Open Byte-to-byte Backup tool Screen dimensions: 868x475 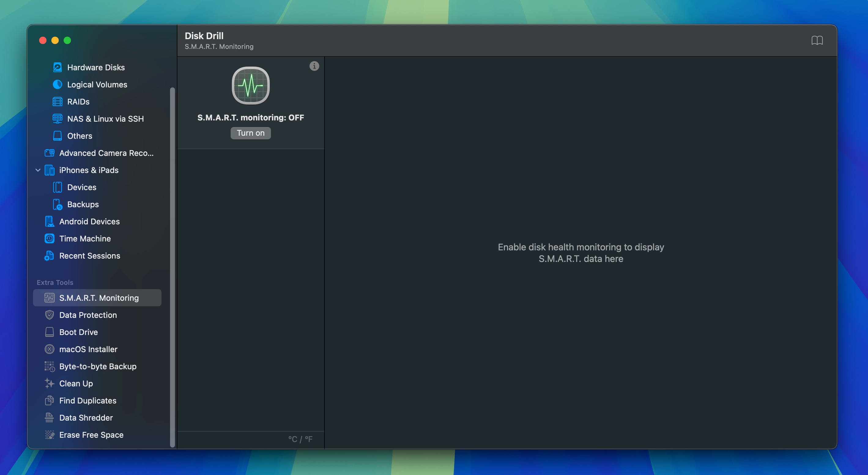point(98,366)
